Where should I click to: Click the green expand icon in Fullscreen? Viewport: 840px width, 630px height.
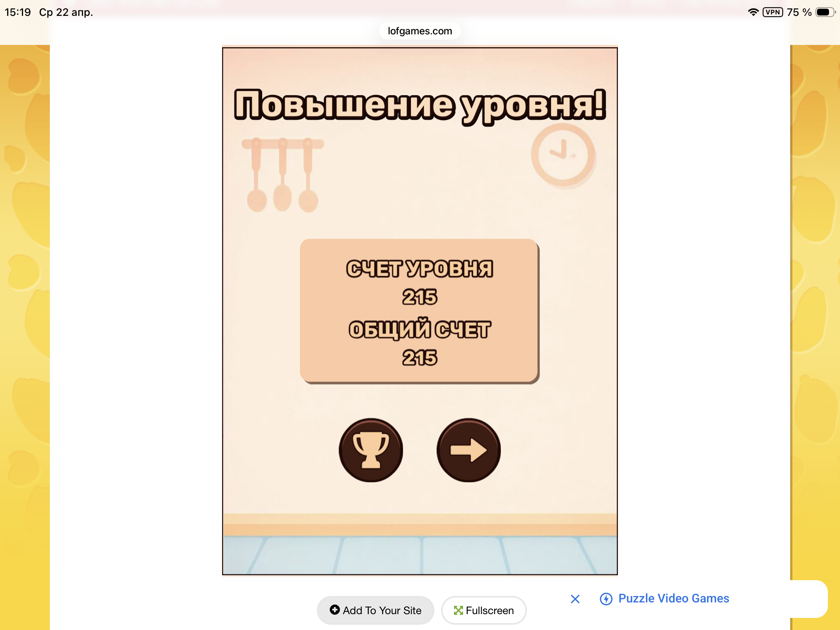pos(459,610)
